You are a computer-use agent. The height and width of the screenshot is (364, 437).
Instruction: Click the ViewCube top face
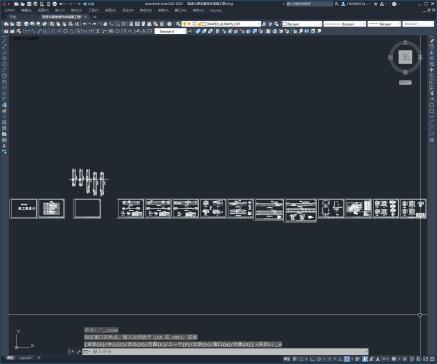tap(405, 57)
